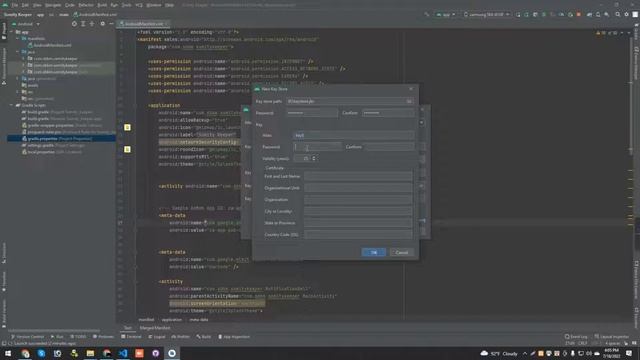
Task: Open the Tools menu
Action: click(127, 5)
